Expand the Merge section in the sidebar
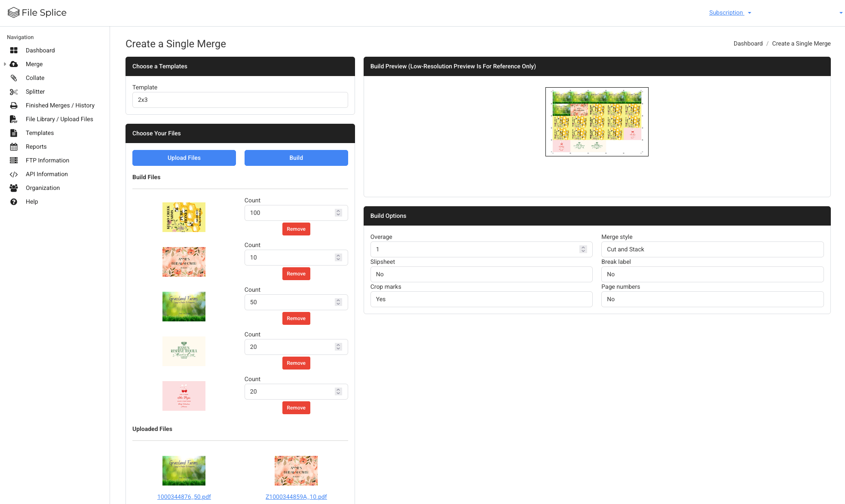The height and width of the screenshot is (504, 845). point(4,64)
